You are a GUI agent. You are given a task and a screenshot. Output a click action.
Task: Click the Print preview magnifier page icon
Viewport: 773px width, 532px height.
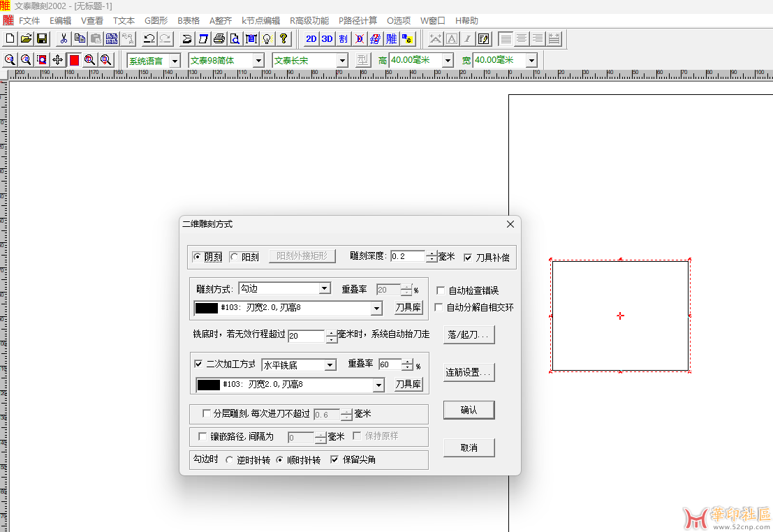pos(235,39)
